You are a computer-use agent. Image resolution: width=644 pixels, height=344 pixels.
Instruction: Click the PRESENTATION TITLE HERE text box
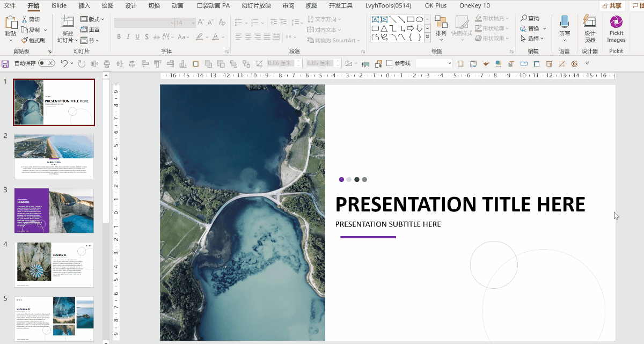tap(460, 204)
